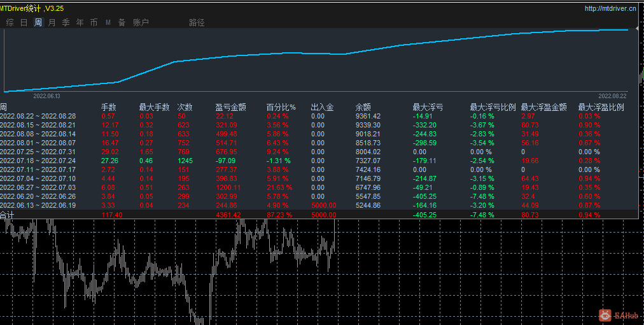Screen dimensions: 644x325
Task: Click the lots value 29.02
Action: coord(109,152)
